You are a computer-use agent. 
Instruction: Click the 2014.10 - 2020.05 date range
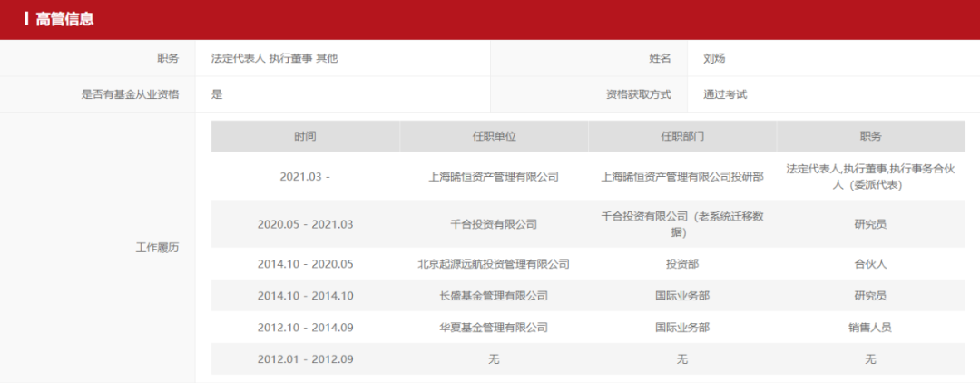(305, 264)
